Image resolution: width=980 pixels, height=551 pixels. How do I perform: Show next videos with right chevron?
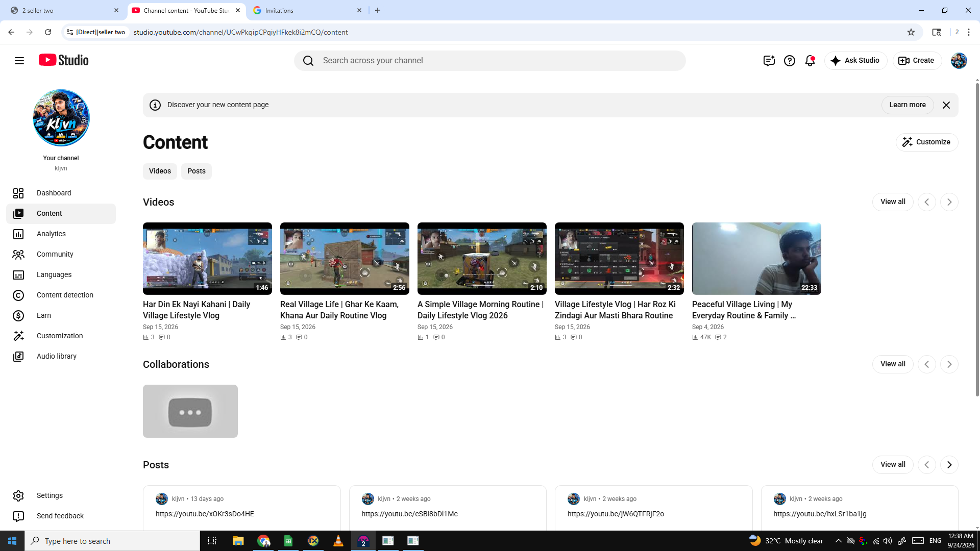coord(949,202)
